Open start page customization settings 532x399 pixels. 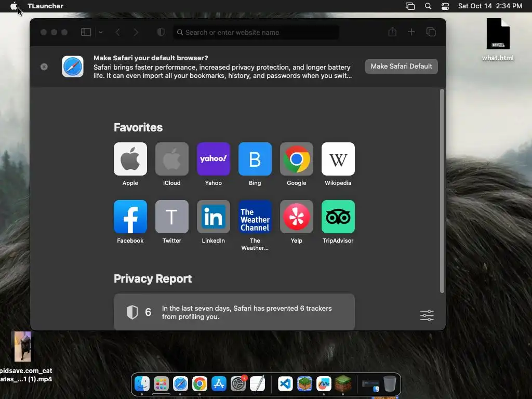[x=427, y=315]
